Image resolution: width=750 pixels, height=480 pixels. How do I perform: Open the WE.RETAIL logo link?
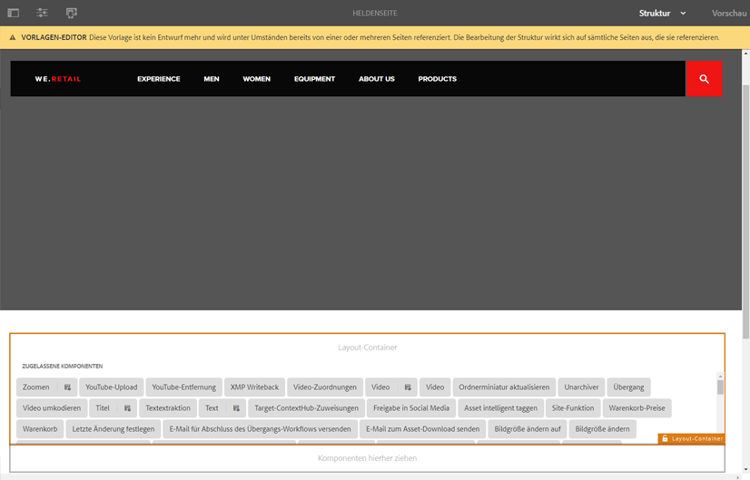tap(58, 79)
